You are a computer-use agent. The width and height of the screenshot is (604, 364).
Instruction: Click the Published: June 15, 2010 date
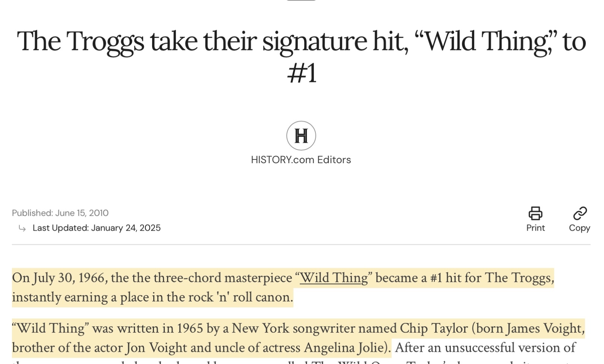(60, 213)
